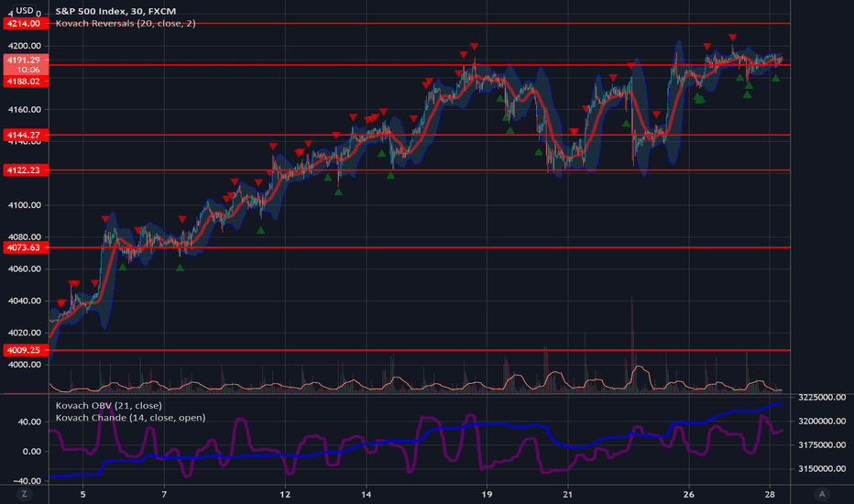Click date 7 on the time axis

164,494
